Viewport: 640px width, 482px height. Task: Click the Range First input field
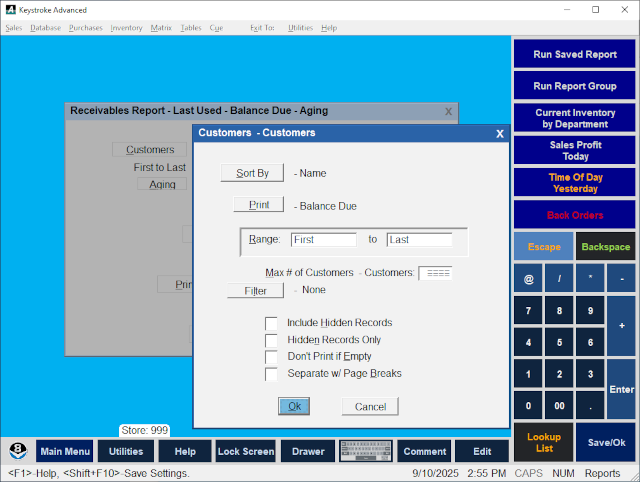(x=323, y=240)
